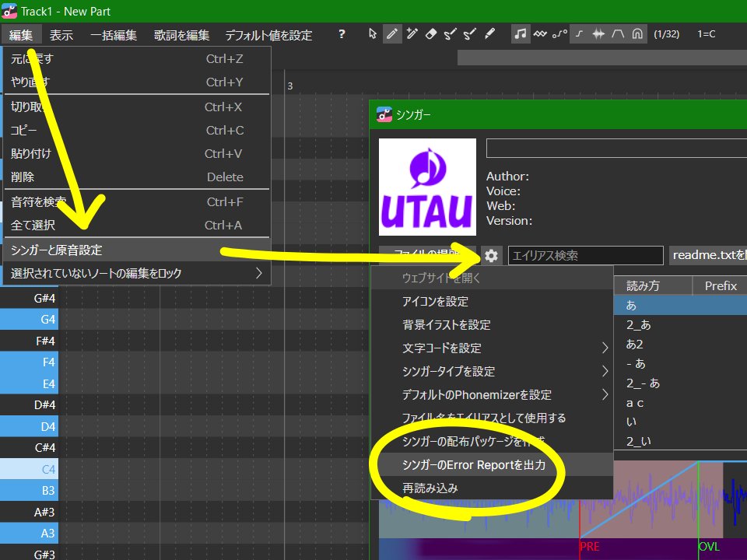
Task: Toggle note tips music-note button
Action: pyautogui.click(x=521, y=34)
